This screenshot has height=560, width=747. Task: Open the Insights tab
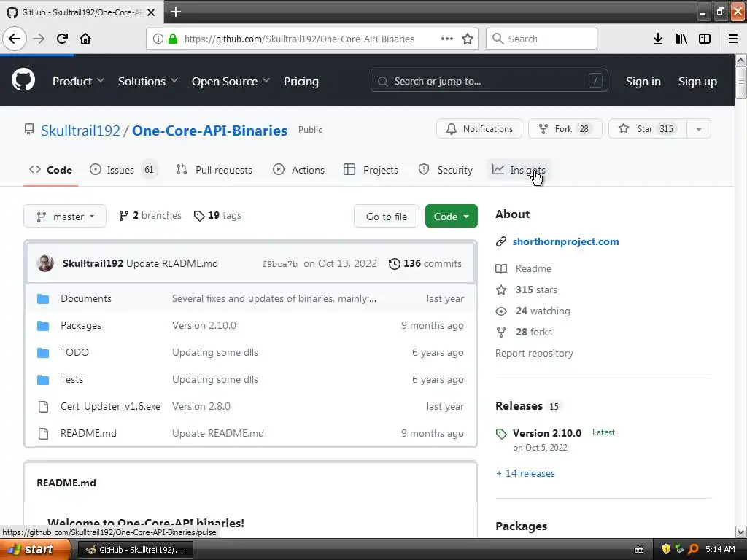pyautogui.click(x=519, y=170)
